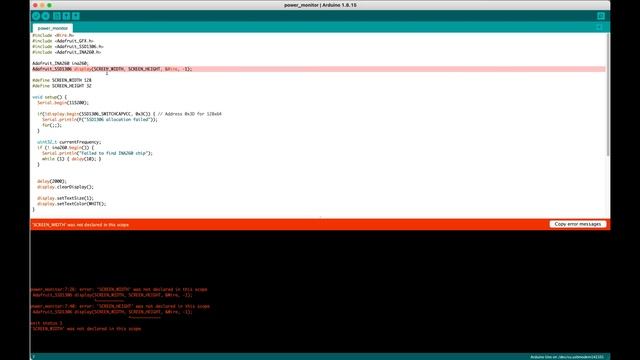
Task: Click the '#define SCREEN_HEIGHT 32' line
Action: 62,86
